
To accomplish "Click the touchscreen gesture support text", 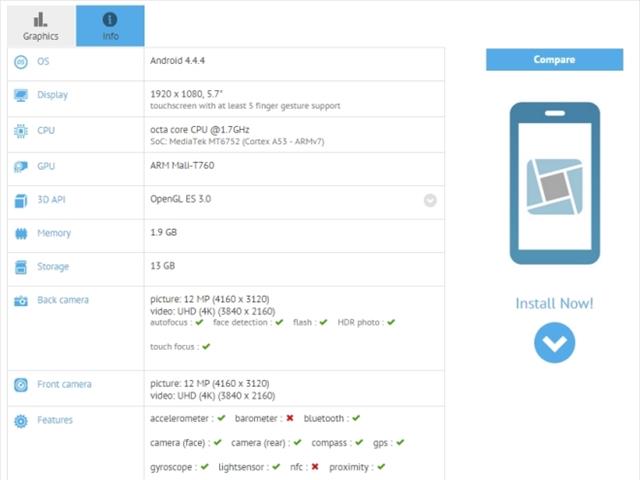I will [x=245, y=106].
